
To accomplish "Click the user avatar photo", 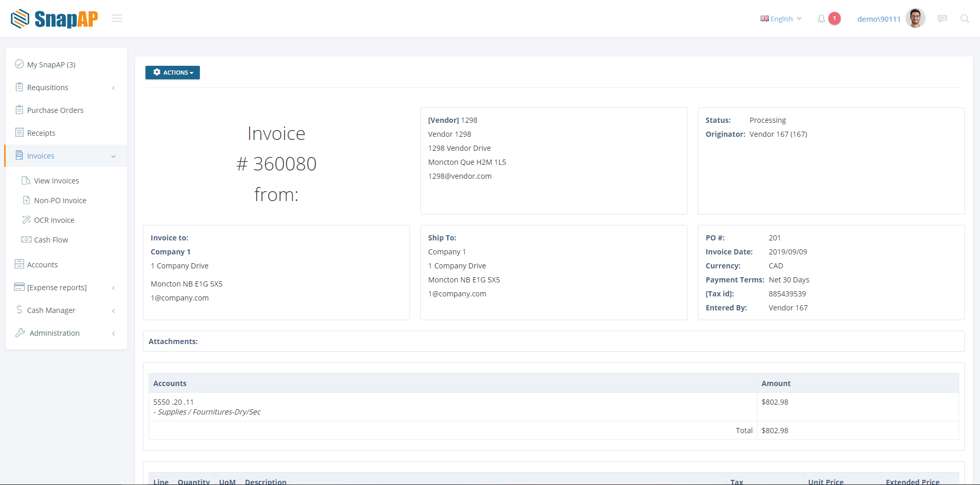I will tap(915, 18).
